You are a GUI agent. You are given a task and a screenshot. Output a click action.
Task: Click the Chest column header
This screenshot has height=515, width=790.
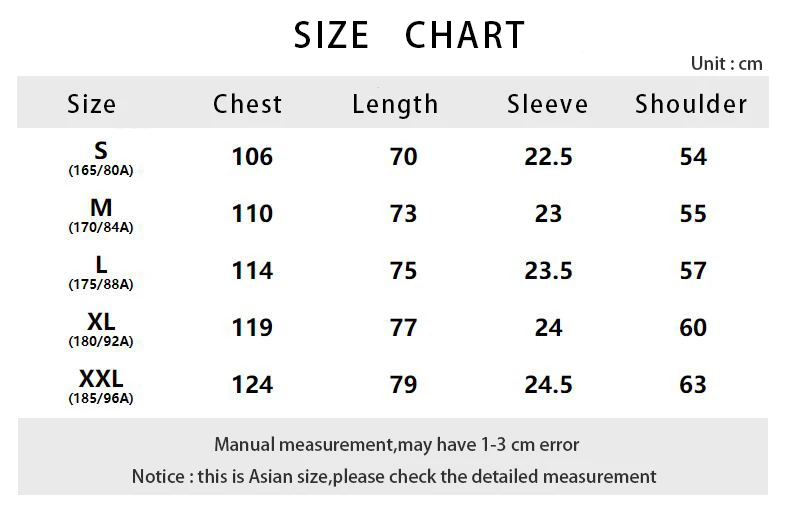tap(248, 104)
